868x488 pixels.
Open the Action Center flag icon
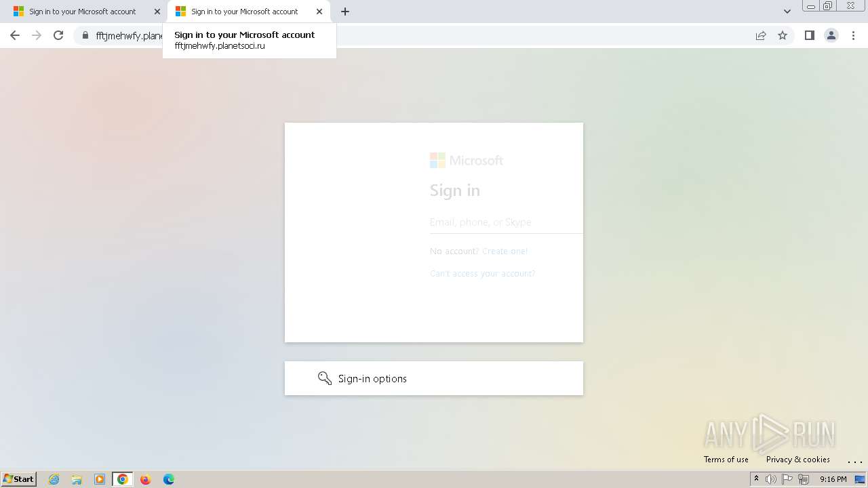tap(787, 479)
